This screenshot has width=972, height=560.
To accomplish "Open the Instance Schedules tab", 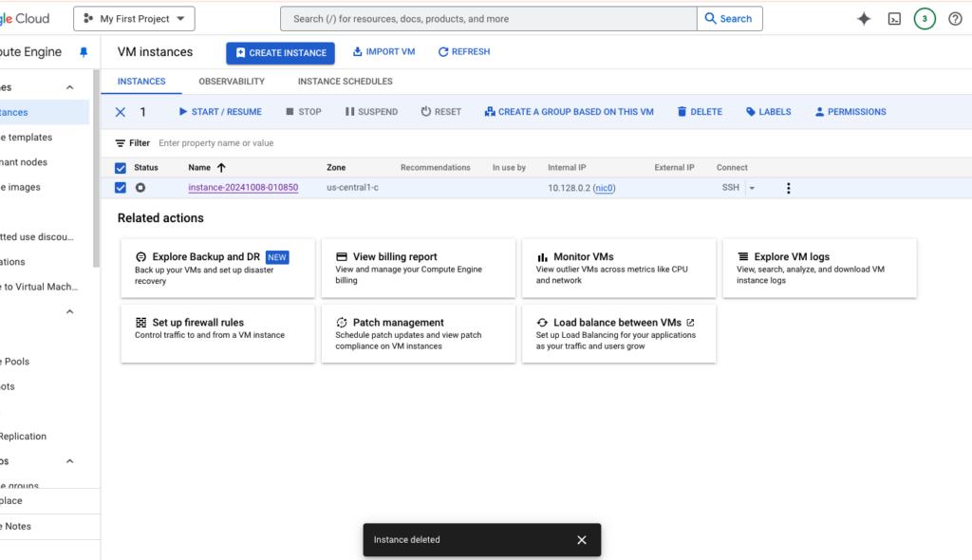I will [345, 82].
